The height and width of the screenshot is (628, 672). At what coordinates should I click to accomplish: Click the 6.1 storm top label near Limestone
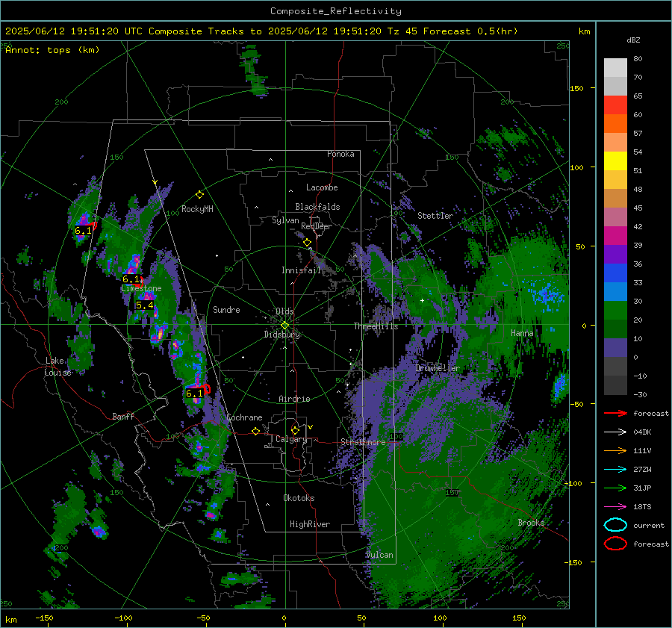(131, 279)
